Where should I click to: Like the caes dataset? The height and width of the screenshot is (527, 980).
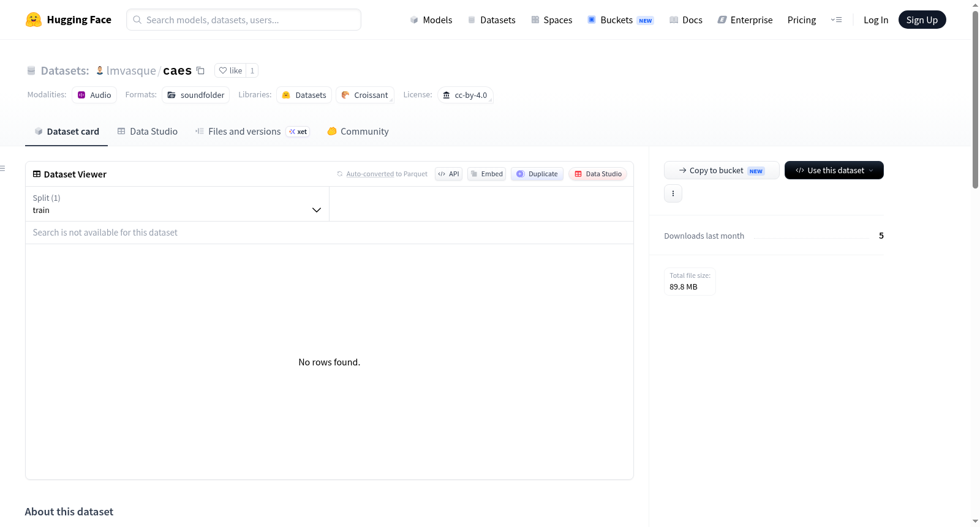230,70
